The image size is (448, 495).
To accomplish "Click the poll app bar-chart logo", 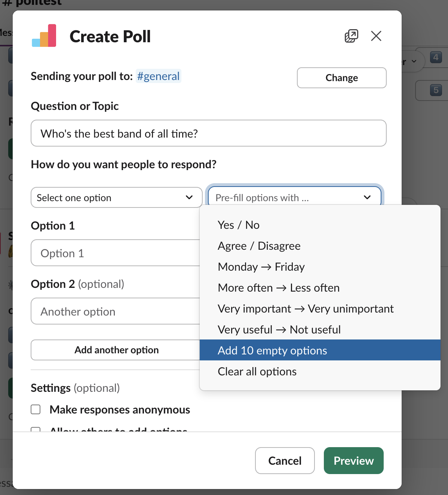I will tap(44, 36).
